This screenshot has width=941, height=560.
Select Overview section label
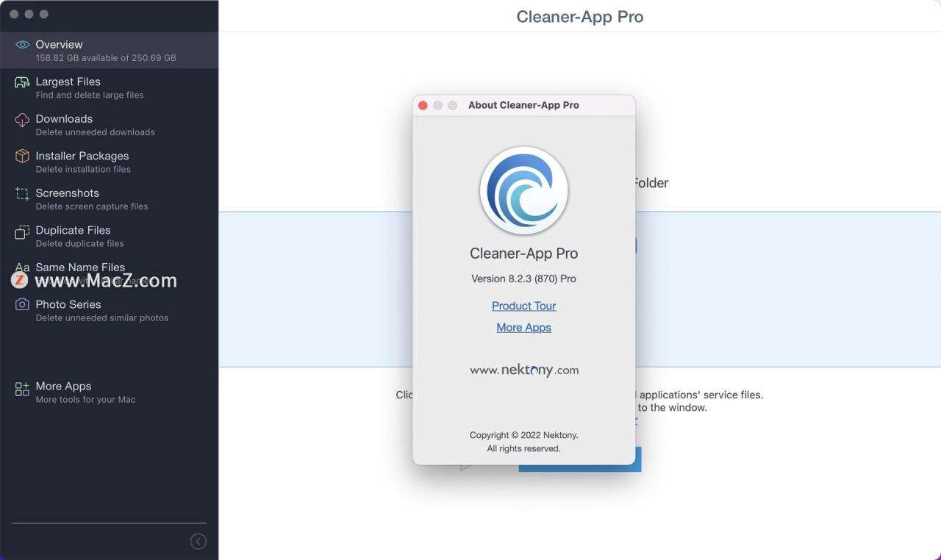click(59, 45)
